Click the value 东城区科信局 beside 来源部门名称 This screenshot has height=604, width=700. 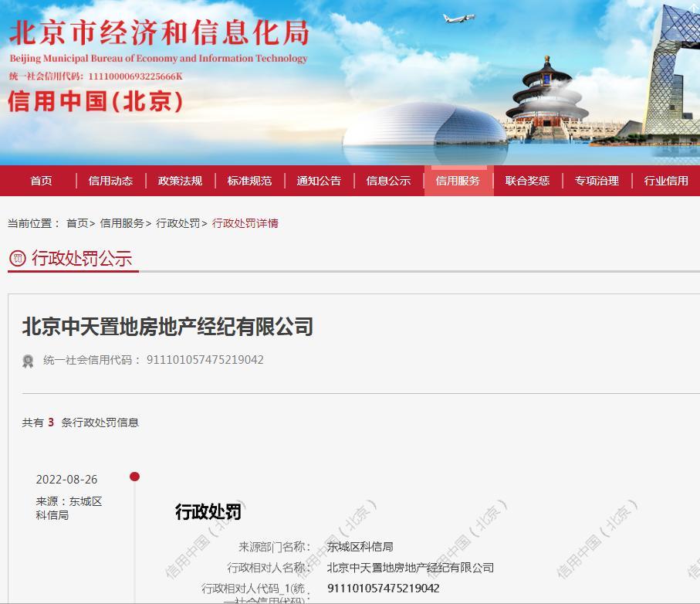(360, 546)
